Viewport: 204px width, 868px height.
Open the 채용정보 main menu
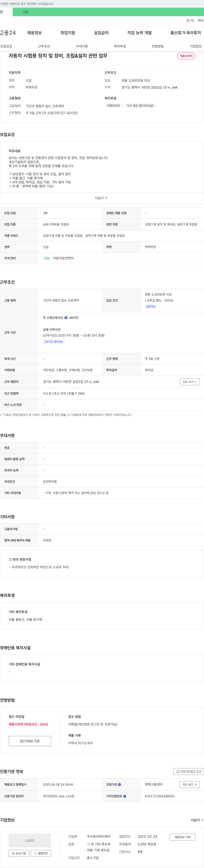(34, 33)
